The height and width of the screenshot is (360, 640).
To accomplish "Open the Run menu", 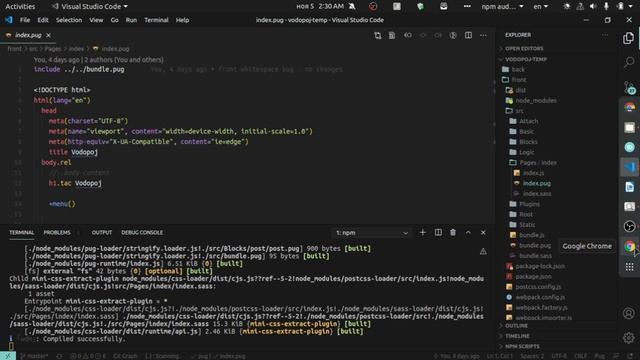I will pyautogui.click(x=131, y=20).
